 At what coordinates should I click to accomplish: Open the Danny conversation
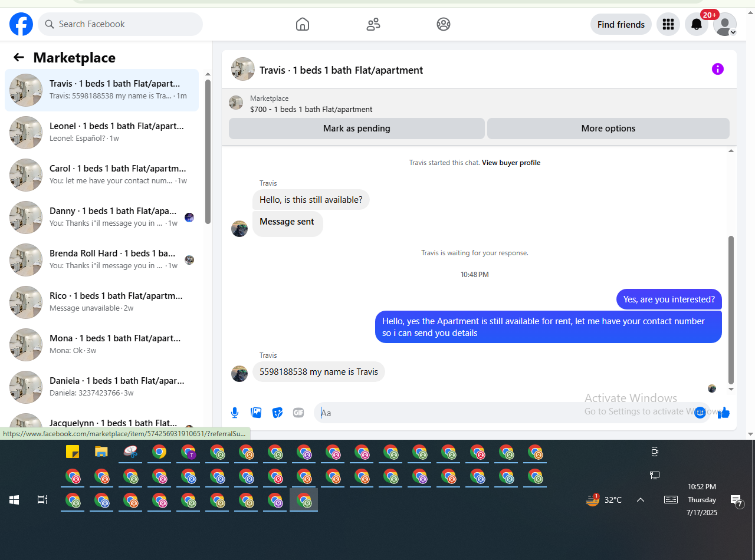coord(101,218)
